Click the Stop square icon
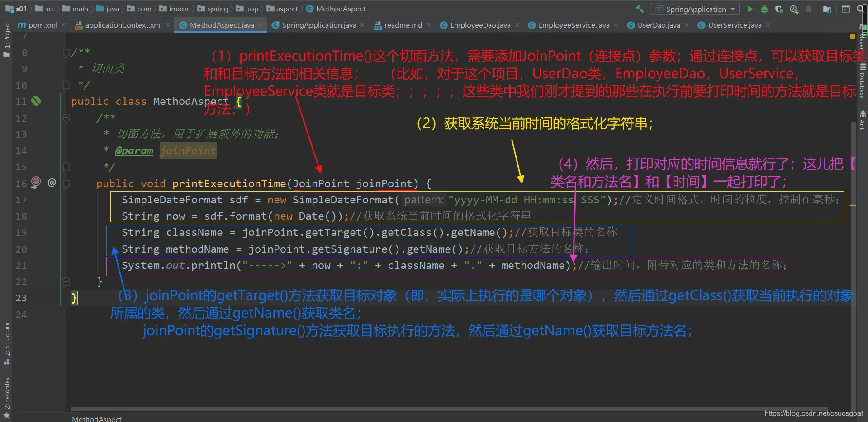The height and width of the screenshot is (422, 868). [809, 9]
